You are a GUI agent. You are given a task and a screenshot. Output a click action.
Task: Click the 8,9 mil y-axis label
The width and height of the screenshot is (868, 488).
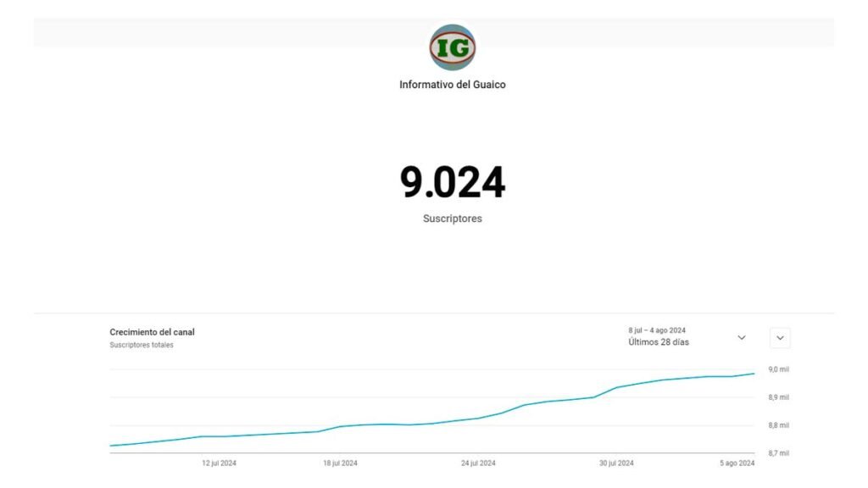click(x=778, y=397)
